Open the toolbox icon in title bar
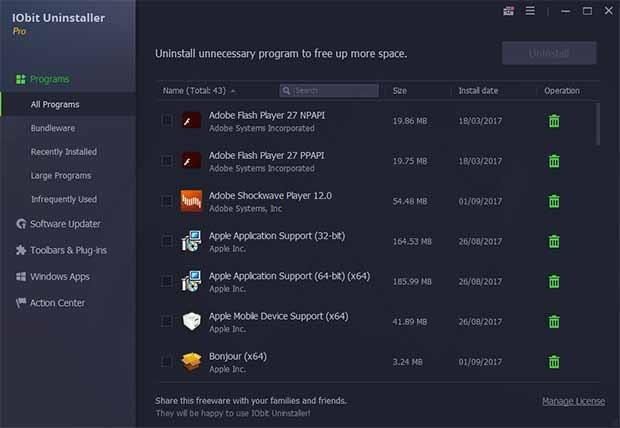 [x=508, y=11]
